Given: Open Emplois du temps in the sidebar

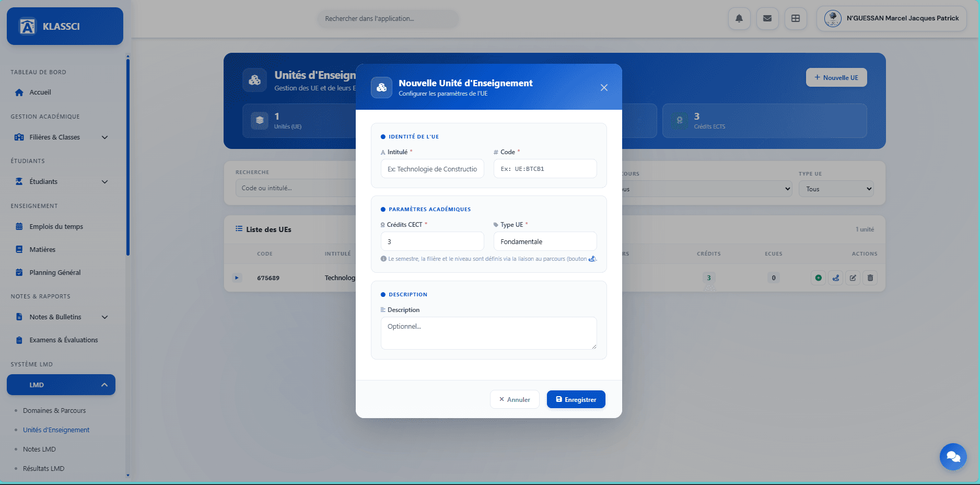Looking at the screenshot, I should 56,227.
